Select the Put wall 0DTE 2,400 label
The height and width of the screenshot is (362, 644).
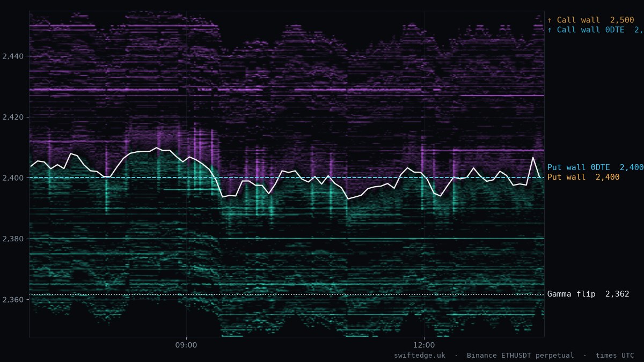coord(595,167)
